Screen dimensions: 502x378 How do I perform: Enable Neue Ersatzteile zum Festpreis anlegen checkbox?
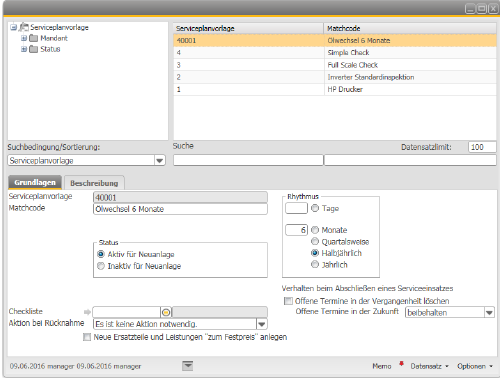coord(87,337)
